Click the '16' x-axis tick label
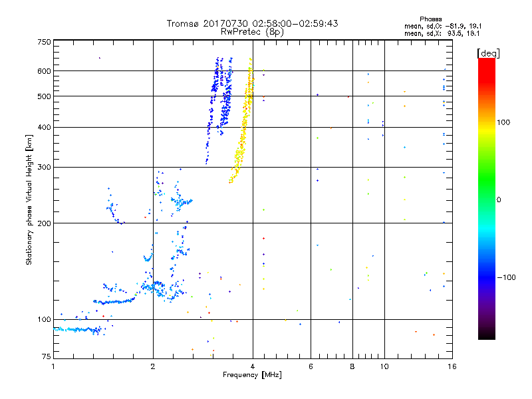 point(452,366)
